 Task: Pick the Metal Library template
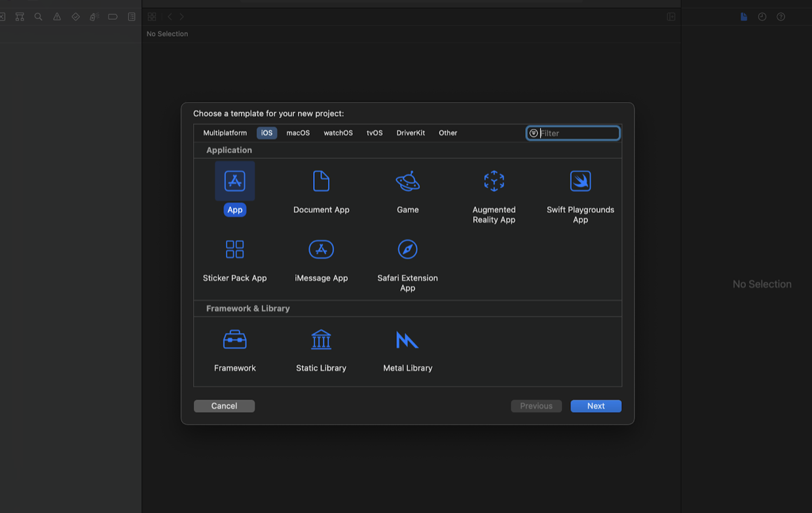click(407, 340)
